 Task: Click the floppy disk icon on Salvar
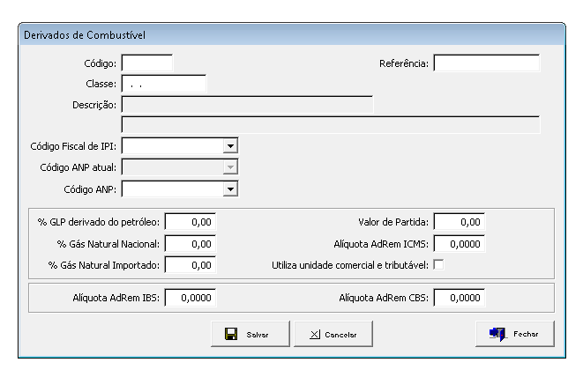pyautogui.click(x=230, y=335)
